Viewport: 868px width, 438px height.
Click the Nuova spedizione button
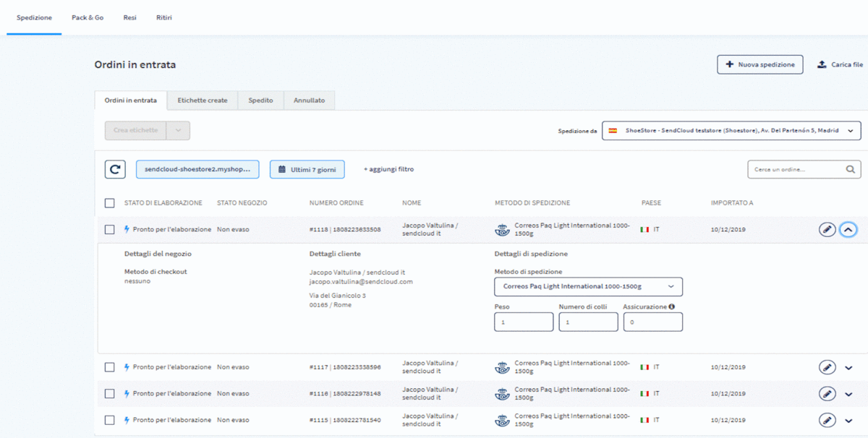[760, 64]
